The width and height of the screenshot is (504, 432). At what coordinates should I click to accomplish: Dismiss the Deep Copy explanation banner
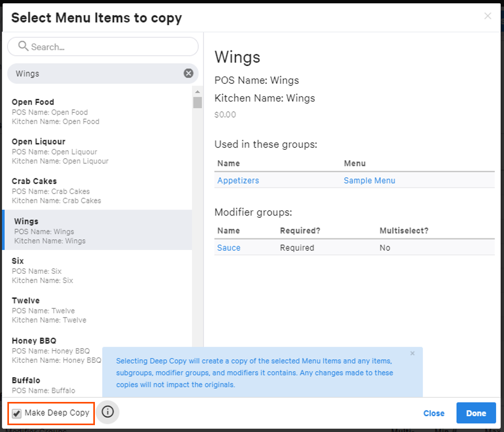(x=412, y=353)
